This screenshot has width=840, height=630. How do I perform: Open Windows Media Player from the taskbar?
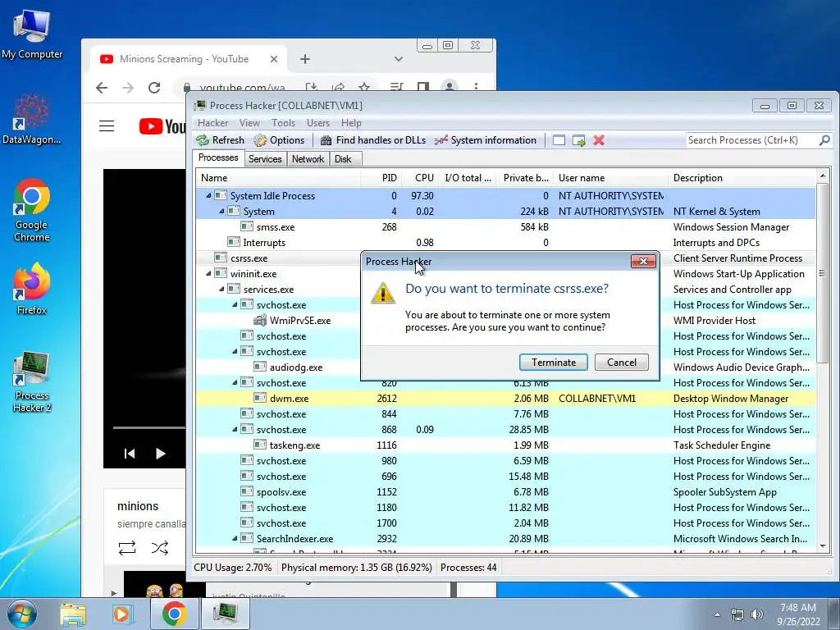click(122, 614)
